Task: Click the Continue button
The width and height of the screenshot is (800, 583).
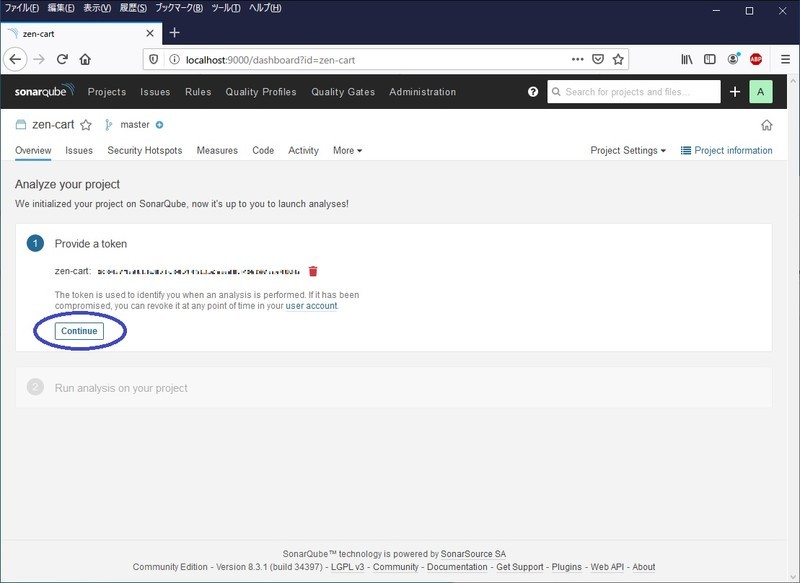Action: (79, 331)
